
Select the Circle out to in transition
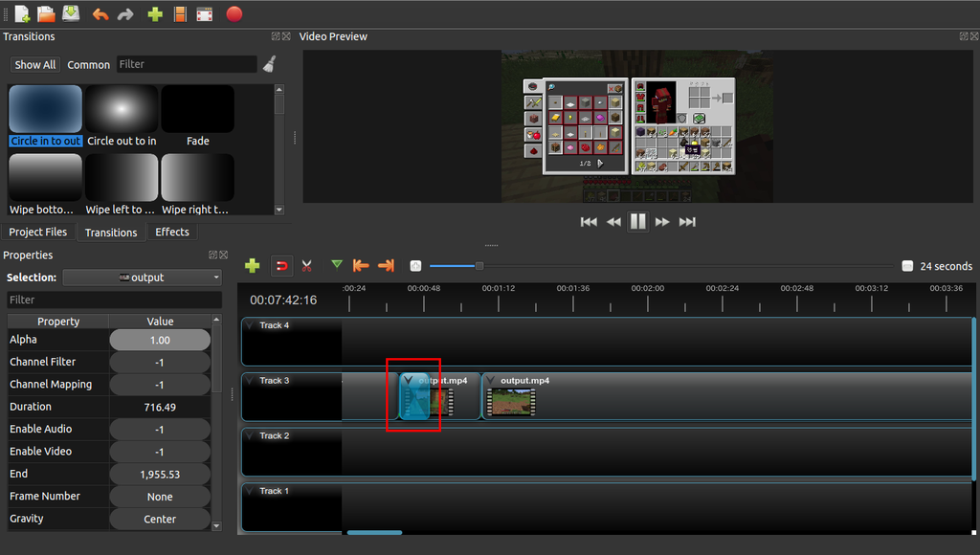122,116
